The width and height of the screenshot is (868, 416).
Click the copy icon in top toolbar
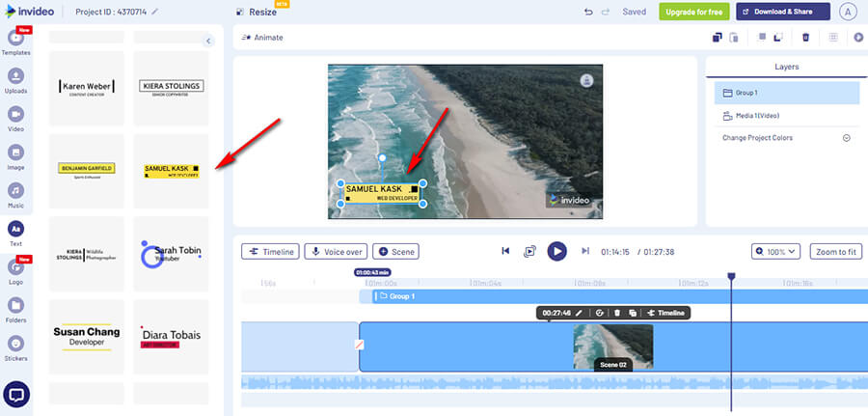pyautogui.click(x=717, y=38)
